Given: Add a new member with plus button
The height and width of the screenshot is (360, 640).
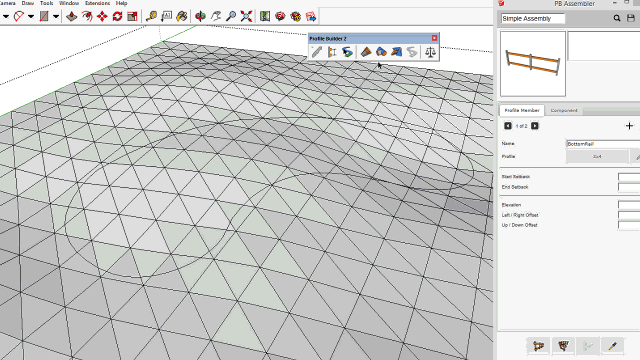Looking at the screenshot, I should pyautogui.click(x=629, y=126).
